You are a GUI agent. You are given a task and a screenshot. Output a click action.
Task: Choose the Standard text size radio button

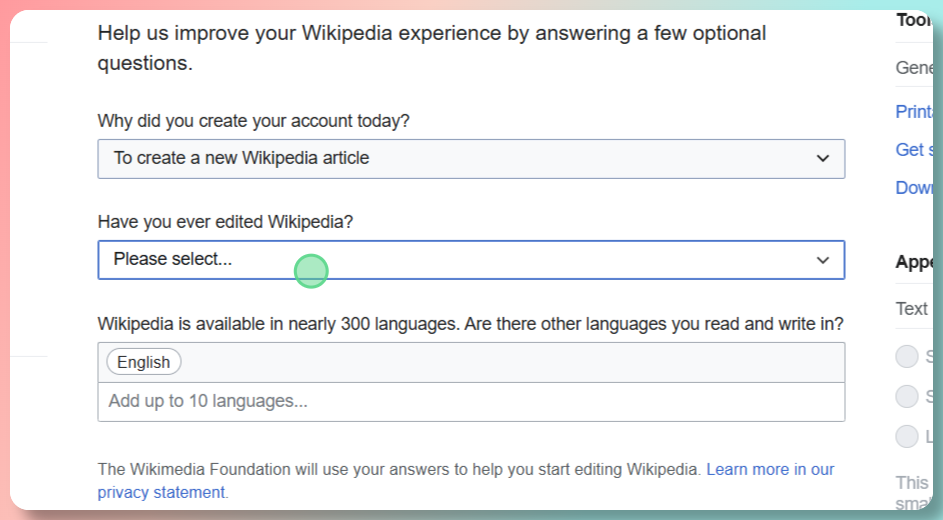pos(907,396)
